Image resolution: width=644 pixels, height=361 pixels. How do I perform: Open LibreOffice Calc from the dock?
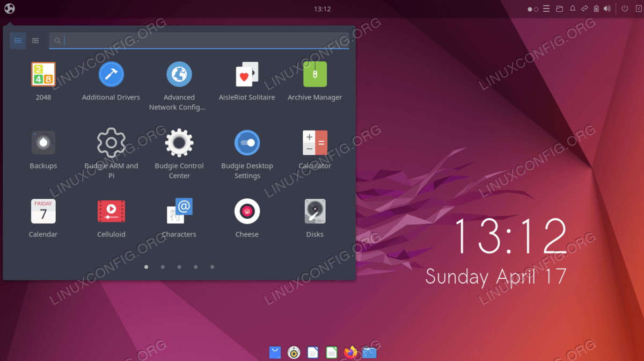coord(332,352)
